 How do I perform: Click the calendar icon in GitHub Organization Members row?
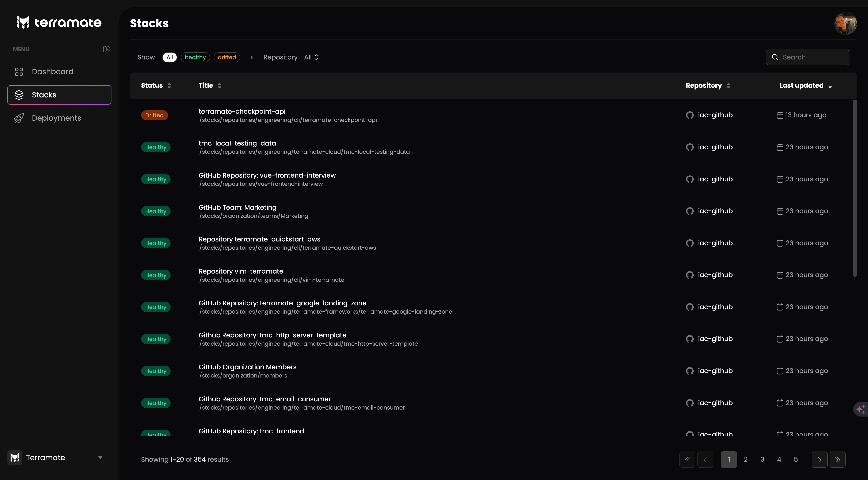coord(780,371)
